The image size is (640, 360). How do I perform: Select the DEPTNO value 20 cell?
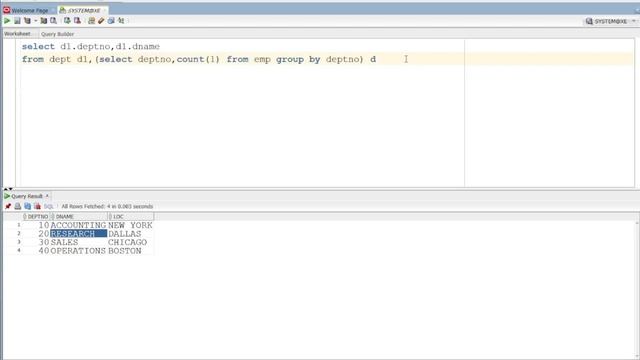click(x=36, y=234)
